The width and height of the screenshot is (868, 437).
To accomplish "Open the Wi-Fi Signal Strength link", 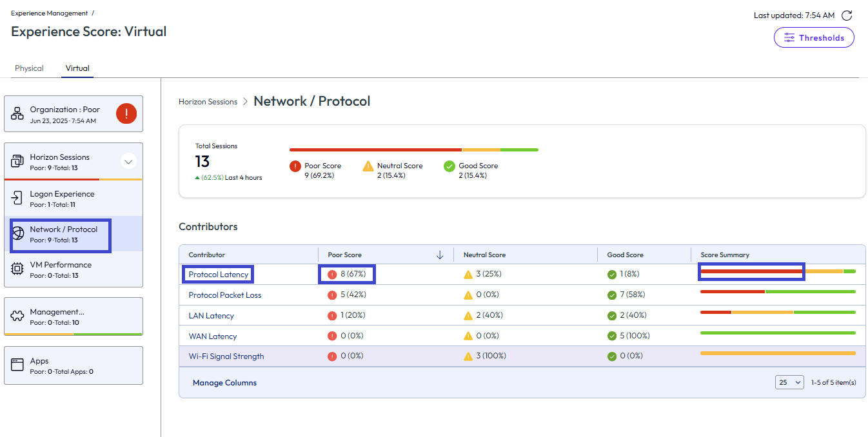I will (226, 356).
